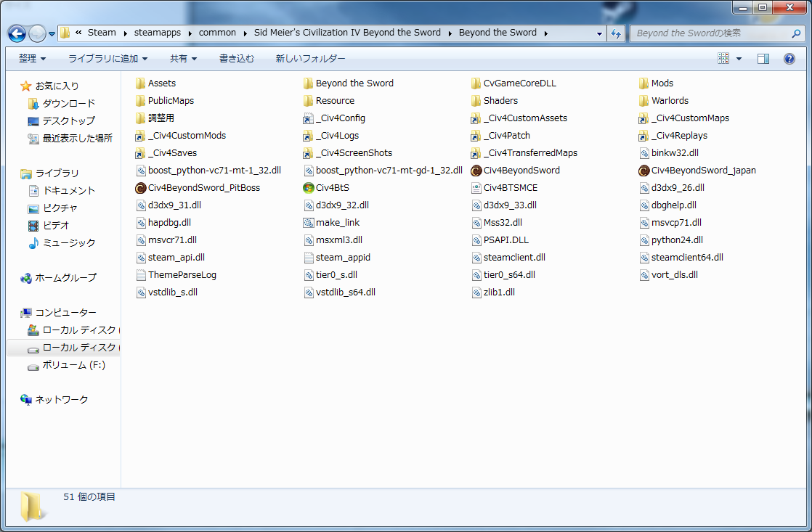This screenshot has height=532, width=812.
Task: Open the 共有 menu
Action: 183,59
